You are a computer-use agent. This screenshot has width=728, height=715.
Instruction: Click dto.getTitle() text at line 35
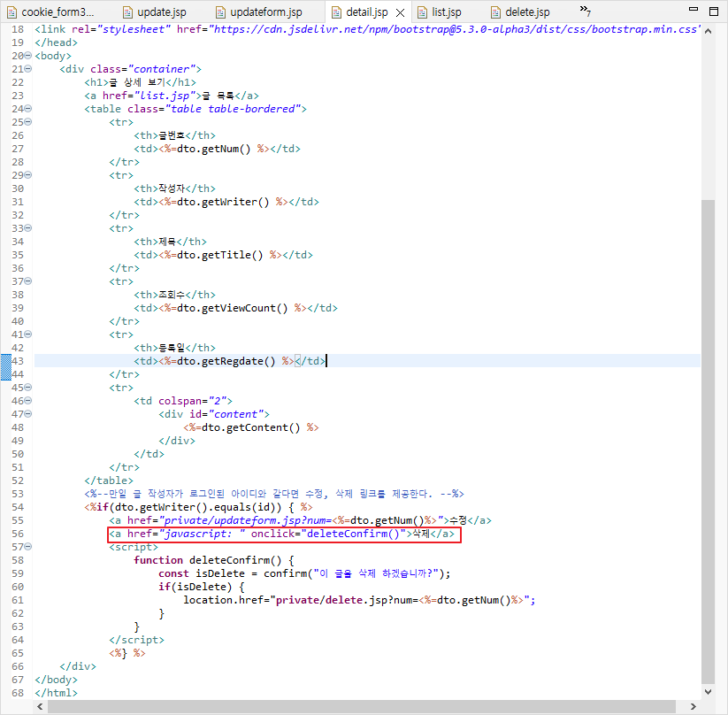pyautogui.click(x=219, y=255)
